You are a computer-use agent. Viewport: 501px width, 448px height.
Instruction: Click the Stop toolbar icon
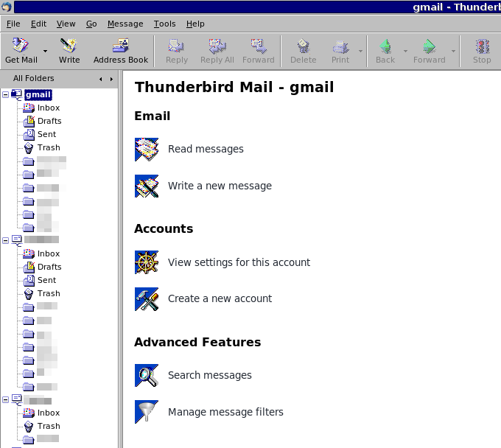482,46
